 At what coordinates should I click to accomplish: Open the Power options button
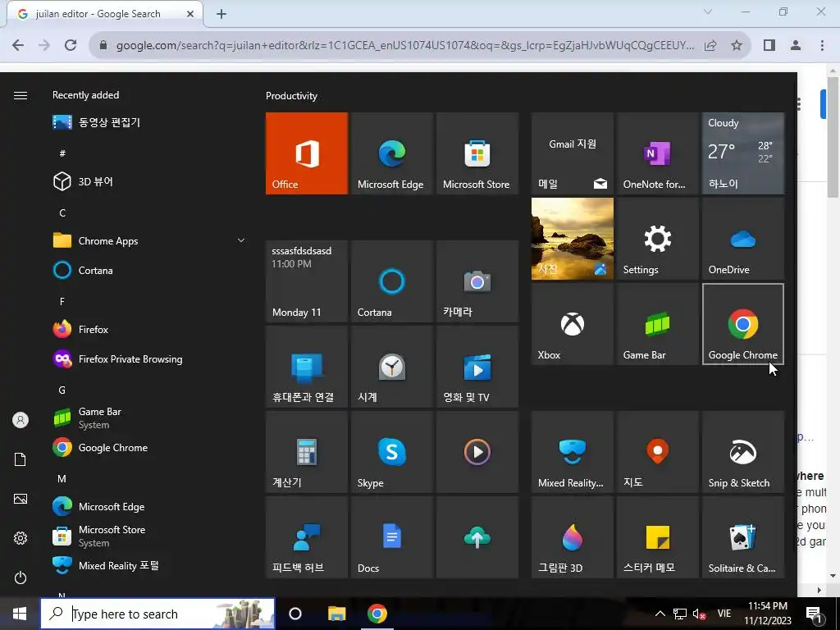pos(21,577)
